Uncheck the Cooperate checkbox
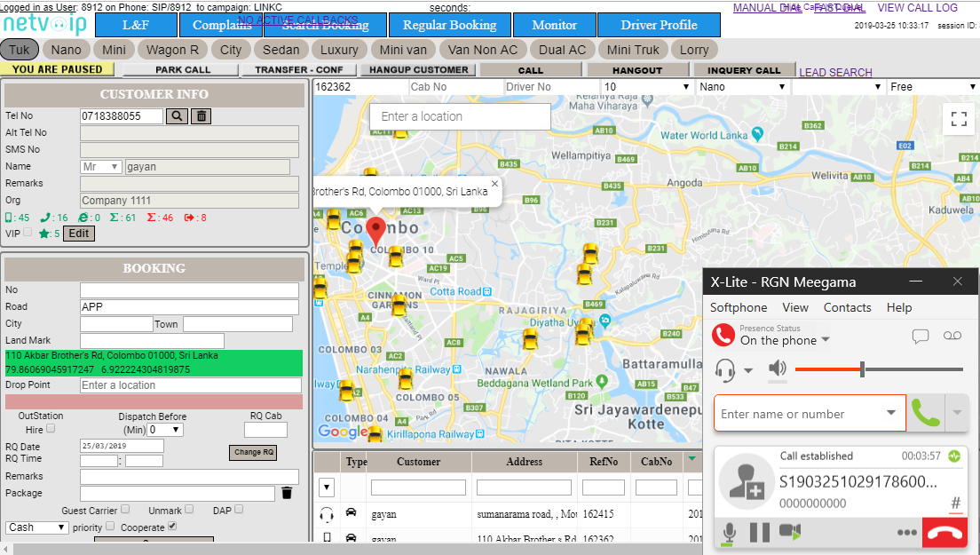The image size is (980, 555). click(172, 526)
